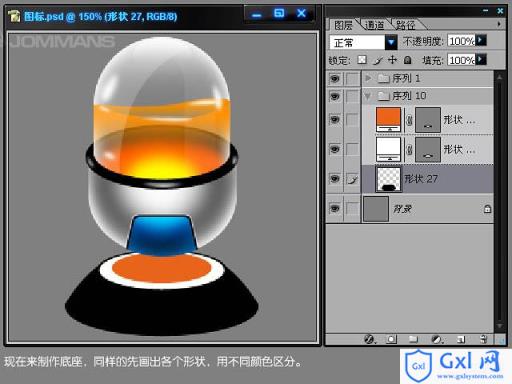Expand the 序列 1 group triangle
Image resolution: width=512 pixels, height=384 pixels.
click(x=368, y=78)
